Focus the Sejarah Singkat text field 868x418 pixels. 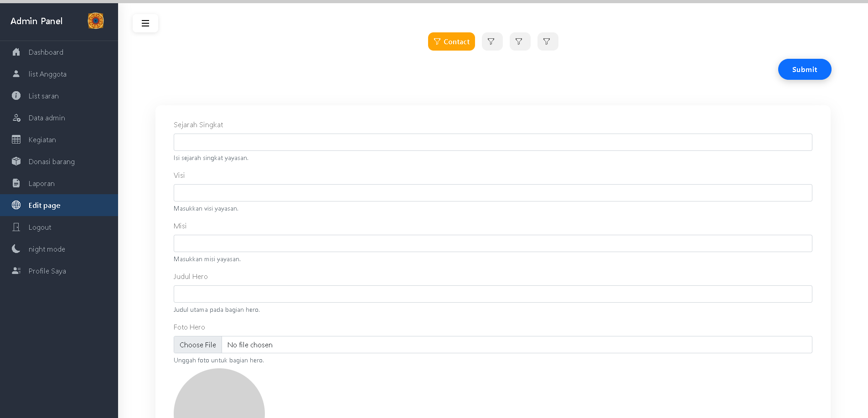point(492,142)
